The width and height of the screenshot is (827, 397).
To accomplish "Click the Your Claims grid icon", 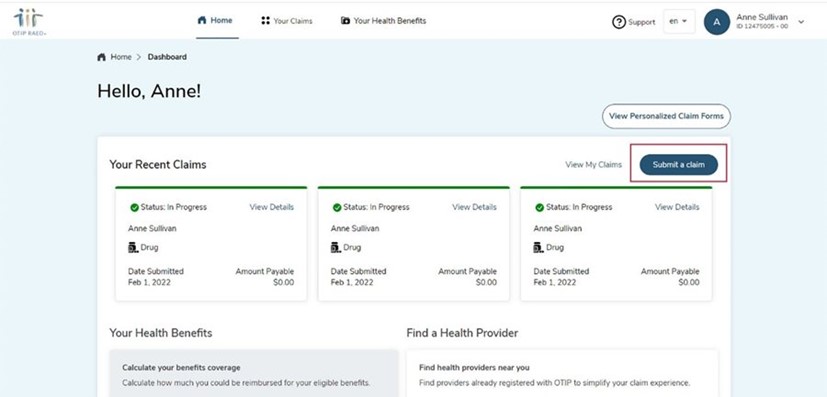I will click(265, 21).
